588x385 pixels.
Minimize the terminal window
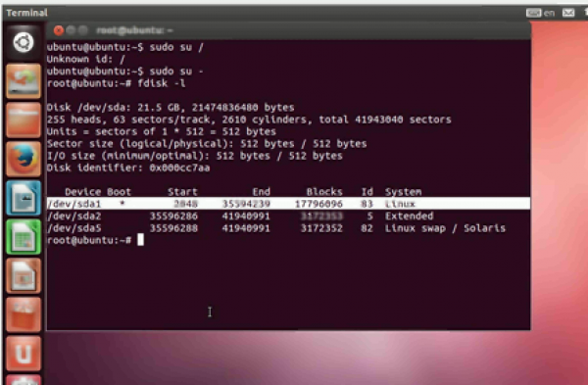click(71, 30)
